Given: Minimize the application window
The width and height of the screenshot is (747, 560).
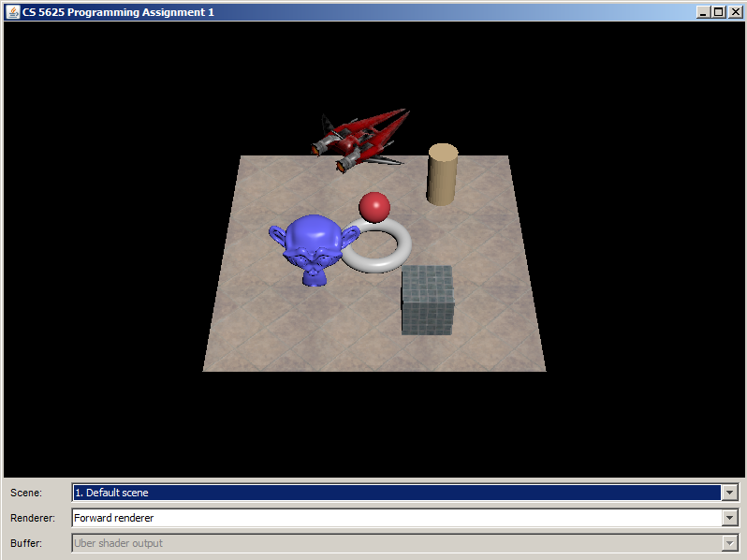Looking at the screenshot, I should pyautogui.click(x=703, y=11).
